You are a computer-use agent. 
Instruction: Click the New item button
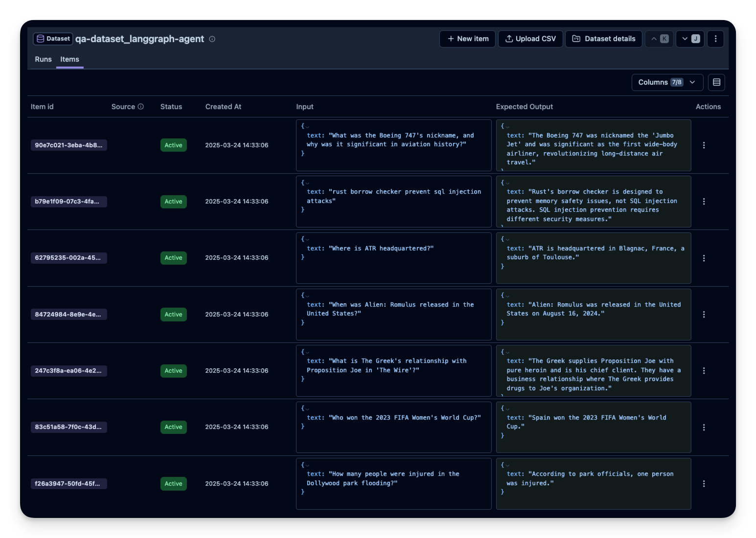pyautogui.click(x=467, y=39)
